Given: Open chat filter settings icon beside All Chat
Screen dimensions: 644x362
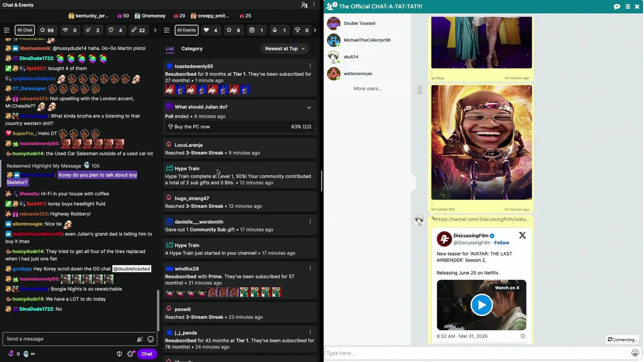Looking at the screenshot, I should point(7,30).
